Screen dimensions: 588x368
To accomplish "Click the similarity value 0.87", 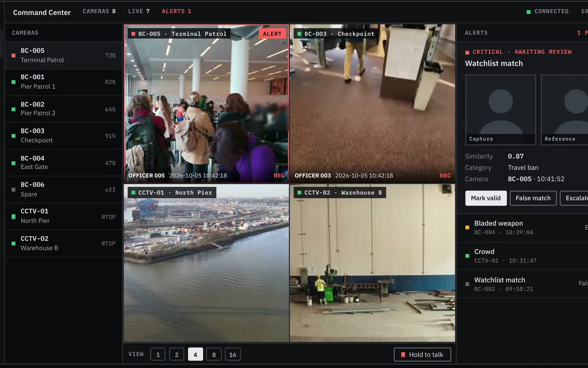I will point(516,156).
